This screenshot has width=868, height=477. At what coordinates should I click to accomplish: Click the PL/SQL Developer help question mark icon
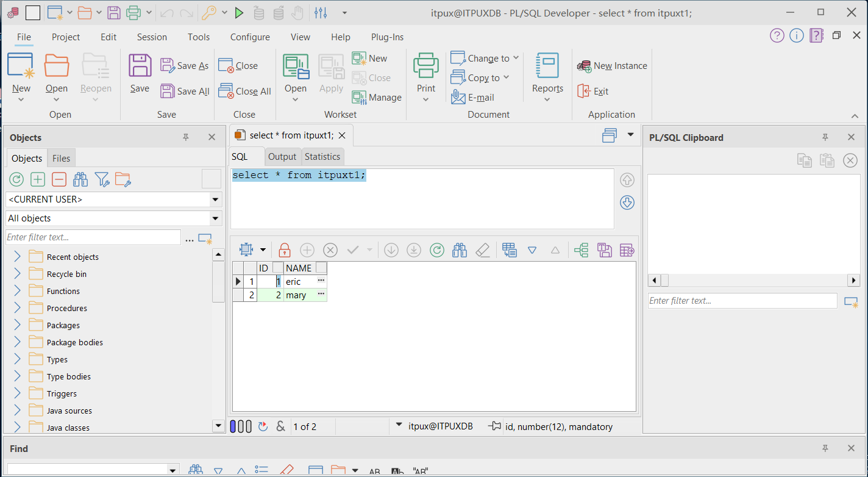[x=777, y=35]
